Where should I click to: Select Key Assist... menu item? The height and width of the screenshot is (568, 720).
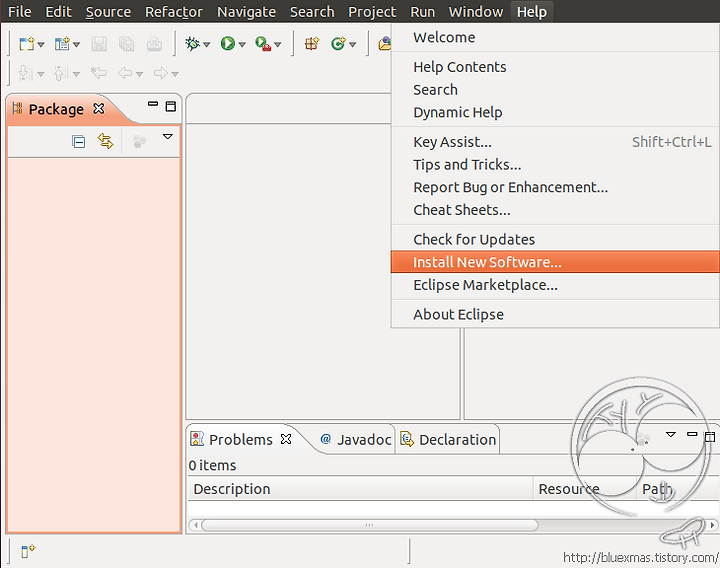[555, 142]
